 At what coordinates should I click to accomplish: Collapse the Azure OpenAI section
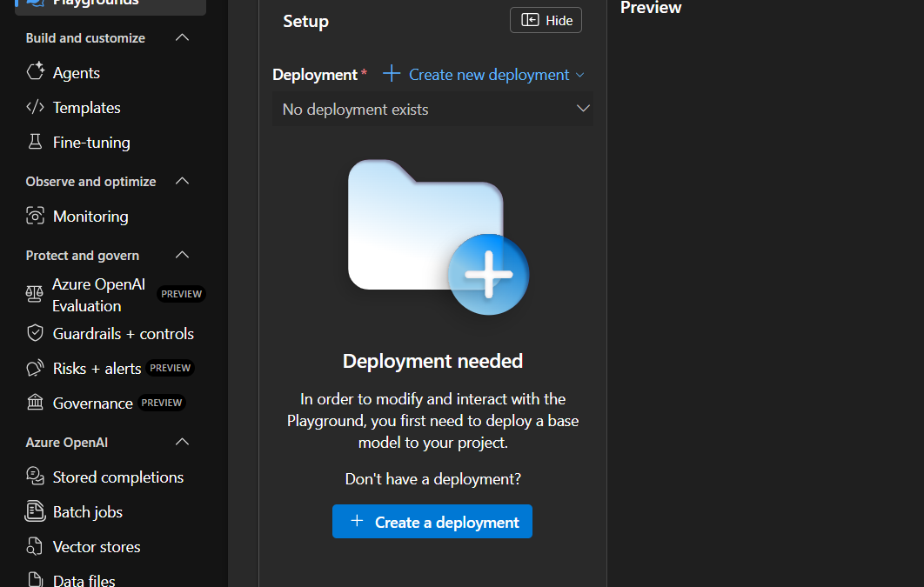pos(182,442)
